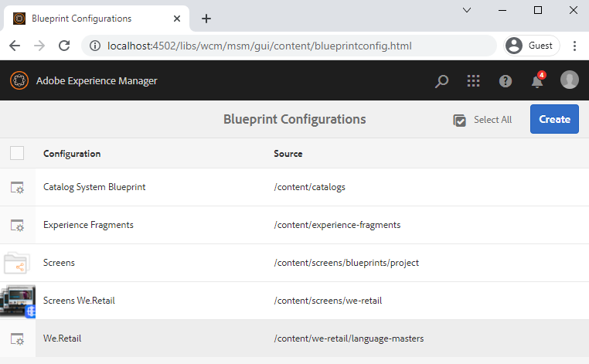This screenshot has height=364, width=589.
Task: Click the We.Retail row blueprint icon
Action: tap(17, 338)
